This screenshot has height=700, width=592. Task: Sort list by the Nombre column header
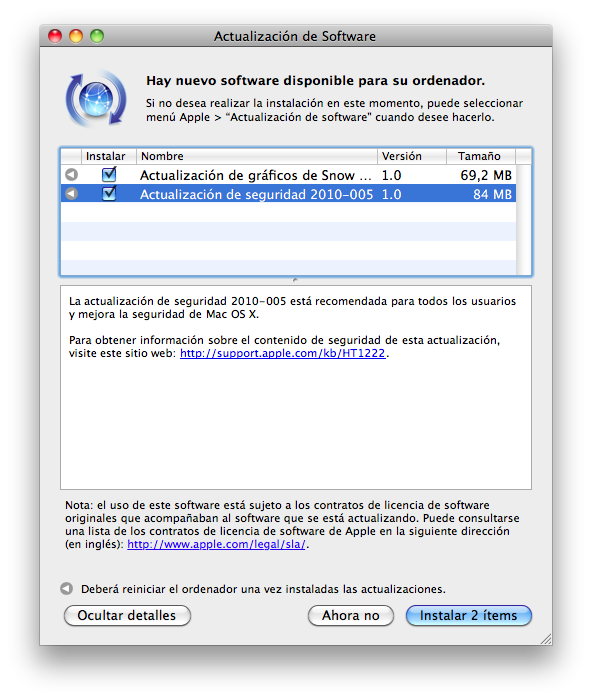[x=257, y=156]
